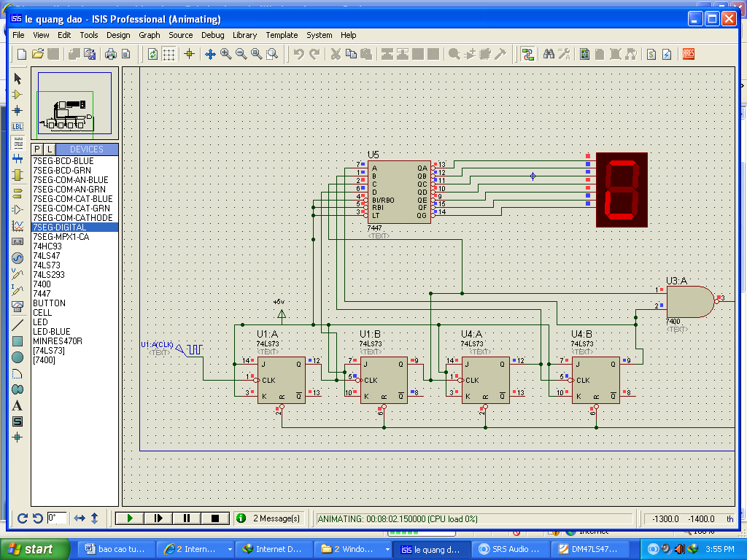The width and height of the screenshot is (747, 560).
Task: Rotate the object anticlockwise
Action: tap(38, 518)
